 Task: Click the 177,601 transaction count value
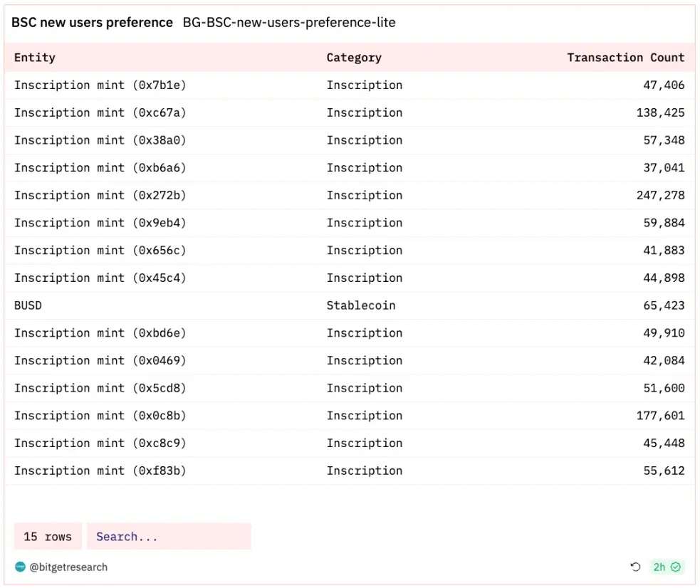(x=660, y=416)
